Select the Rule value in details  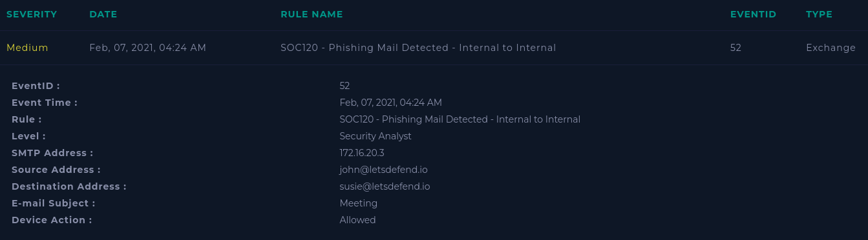coord(460,119)
